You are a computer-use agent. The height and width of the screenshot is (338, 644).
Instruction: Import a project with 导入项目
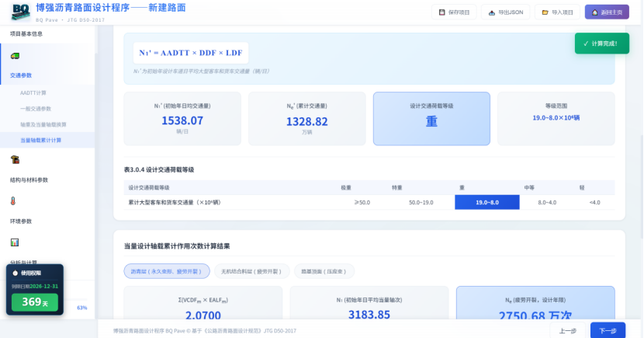click(557, 12)
